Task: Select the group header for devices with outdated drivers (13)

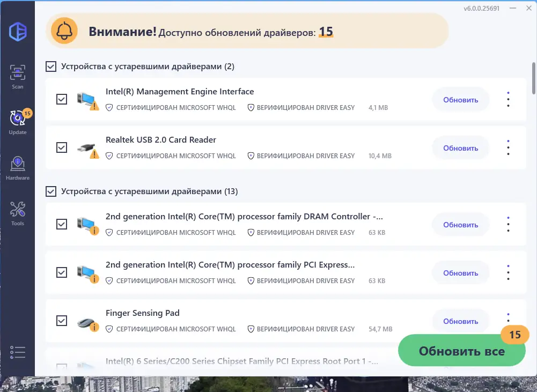Action: pos(51,191)
